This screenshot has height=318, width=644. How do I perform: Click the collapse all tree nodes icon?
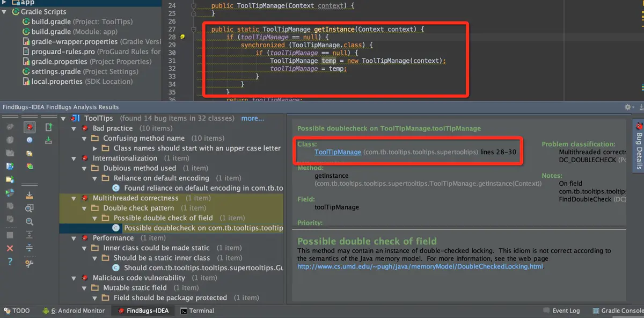click(x=29, y=248)
